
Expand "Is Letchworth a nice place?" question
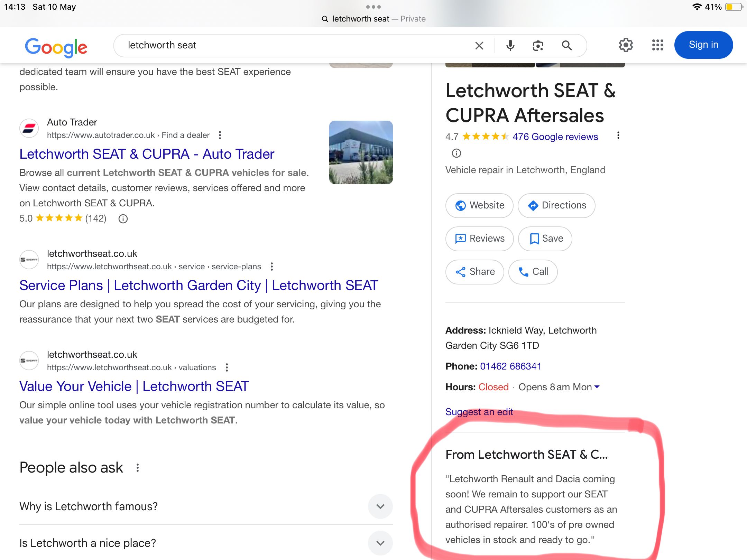tap(380, 543)
